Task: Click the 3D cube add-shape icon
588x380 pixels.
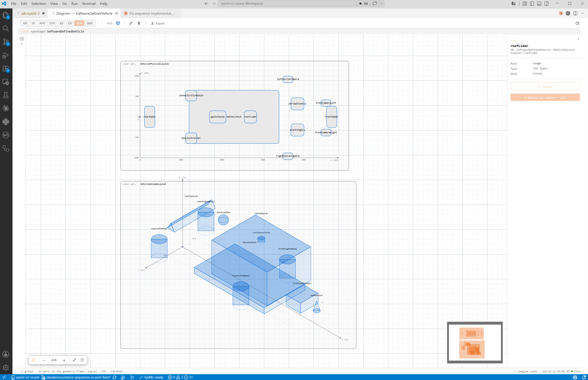Action: tap(118, 23)
